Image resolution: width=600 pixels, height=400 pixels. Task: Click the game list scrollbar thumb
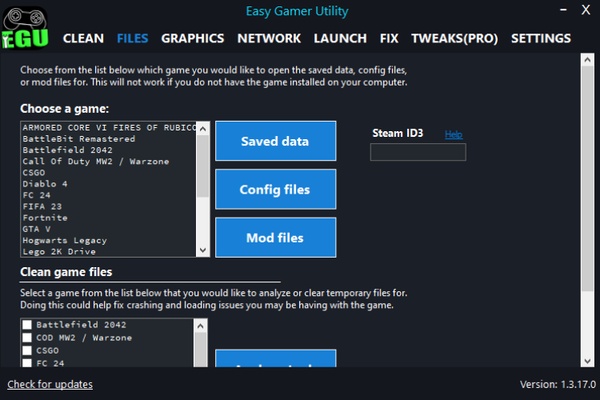coord(203,166)
